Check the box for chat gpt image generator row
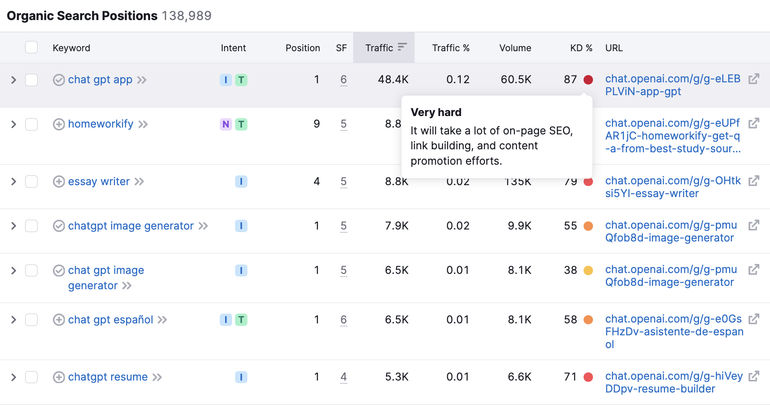The image size is (770, 407). [31, 271]
